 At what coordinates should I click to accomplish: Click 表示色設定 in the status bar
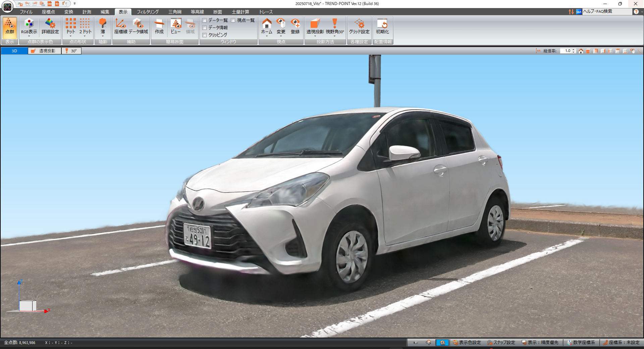point(467,343)
